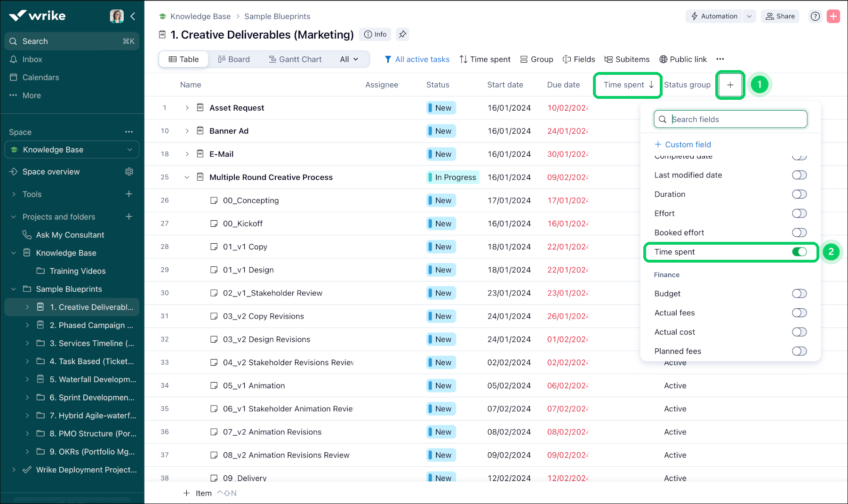The image size is (848, 504).
Task: Enable the Budget field toggle
Action: (x=799, y=294)
